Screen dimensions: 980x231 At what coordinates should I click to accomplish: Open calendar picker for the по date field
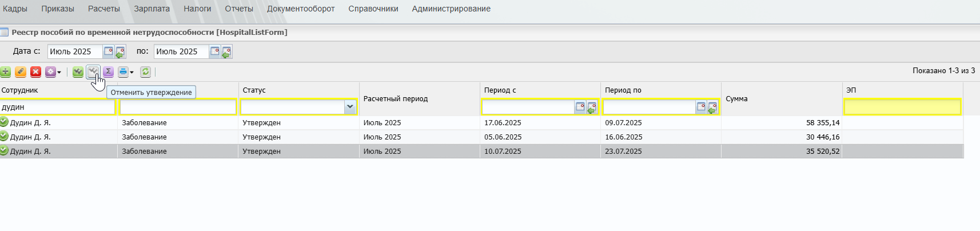214,51
